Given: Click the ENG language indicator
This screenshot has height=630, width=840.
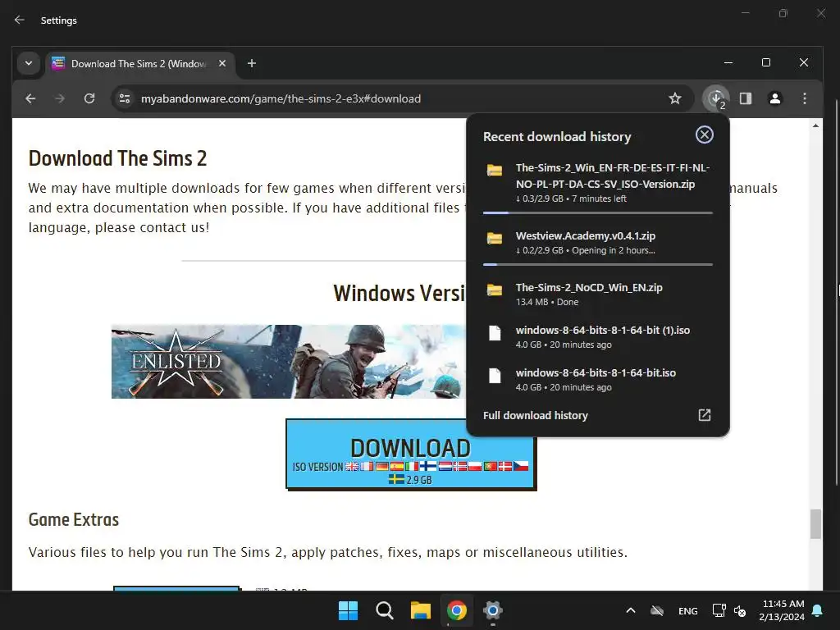Looking at the screenshot, I should coord(688,610).
